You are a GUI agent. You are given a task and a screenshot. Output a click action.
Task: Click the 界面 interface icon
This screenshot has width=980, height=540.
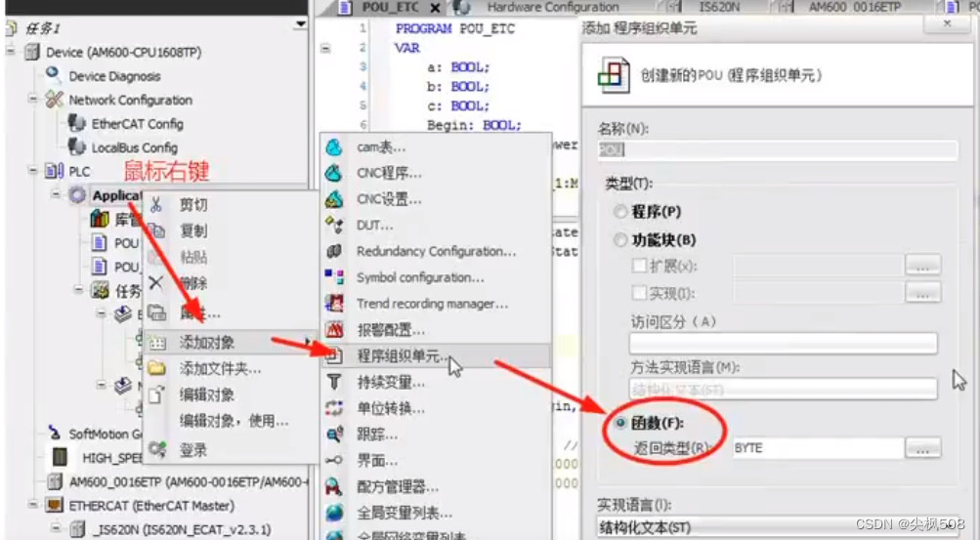point(334,461)
